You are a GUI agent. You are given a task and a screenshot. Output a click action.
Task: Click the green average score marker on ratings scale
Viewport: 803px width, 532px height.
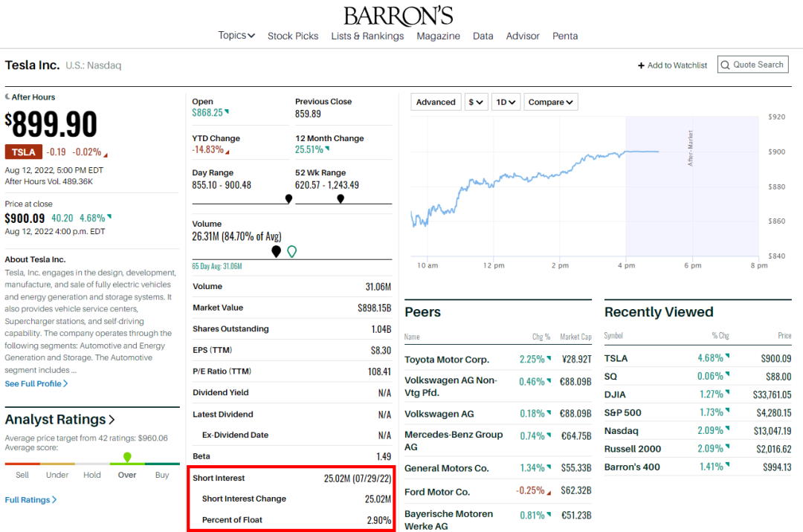[126, 459]
